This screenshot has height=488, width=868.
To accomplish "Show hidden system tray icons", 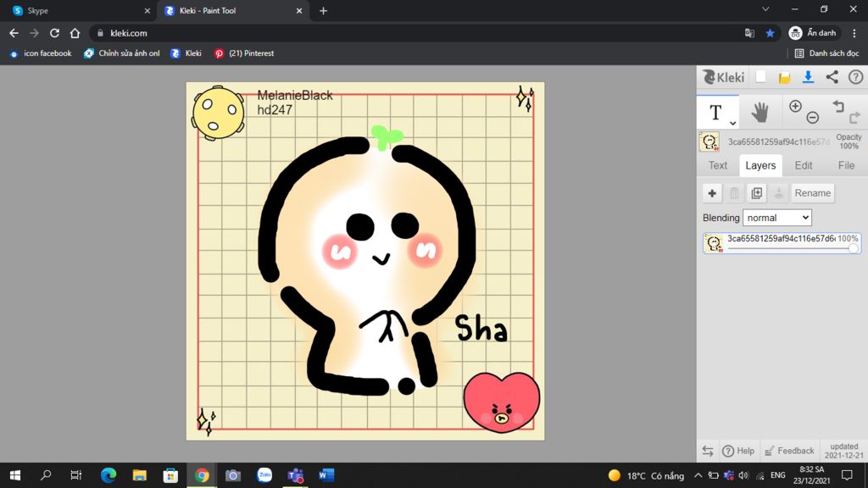I will [698, 475].
